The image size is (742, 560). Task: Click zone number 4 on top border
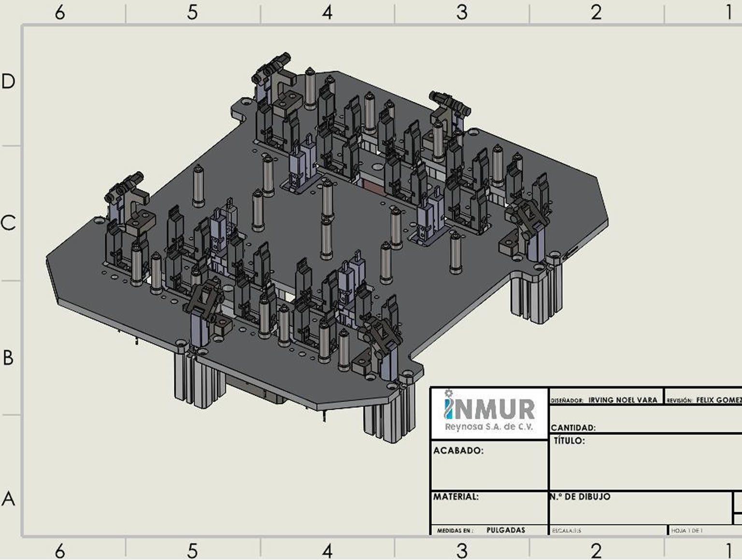(x=328, y=13)
